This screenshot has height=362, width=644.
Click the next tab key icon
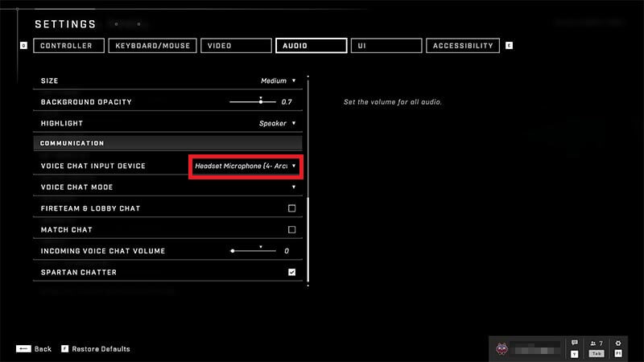click(x=509, y=46)
